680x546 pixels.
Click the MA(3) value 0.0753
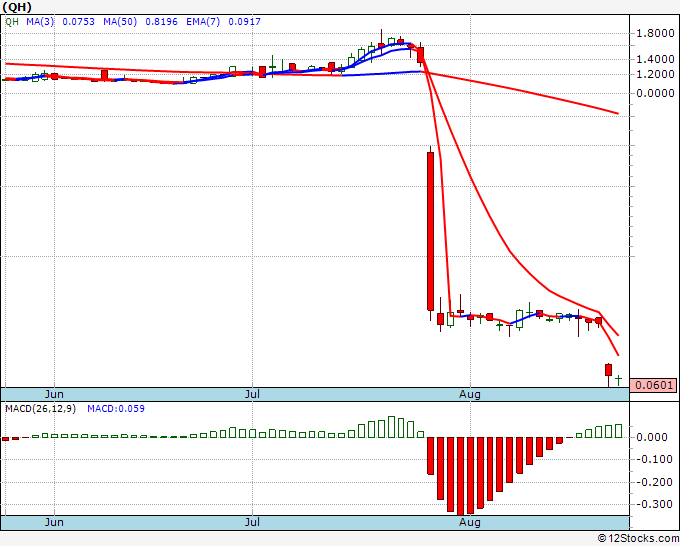pyautogui.click(x=78, y=21)
